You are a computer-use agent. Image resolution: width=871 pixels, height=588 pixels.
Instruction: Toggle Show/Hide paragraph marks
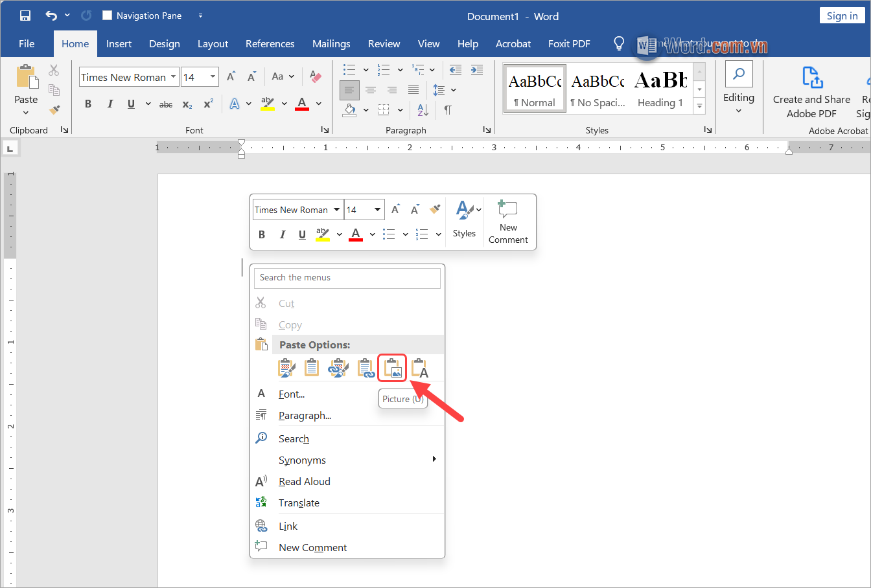(x=448, y=110)
